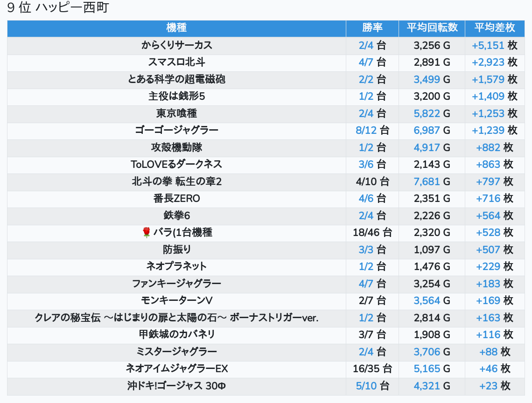Open the +5,151 difference link for からくりサーカス
532x403 pixels.
click(x=488, y=45)
